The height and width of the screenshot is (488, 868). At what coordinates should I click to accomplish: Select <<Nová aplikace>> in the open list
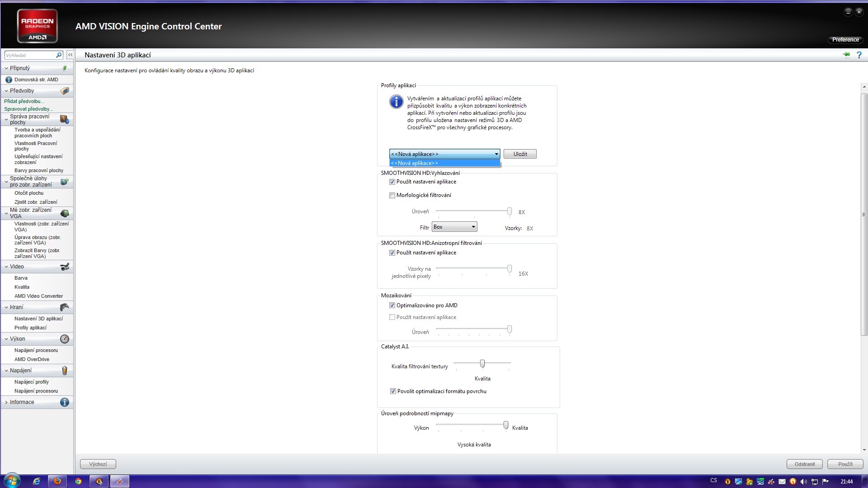[444, 163]
